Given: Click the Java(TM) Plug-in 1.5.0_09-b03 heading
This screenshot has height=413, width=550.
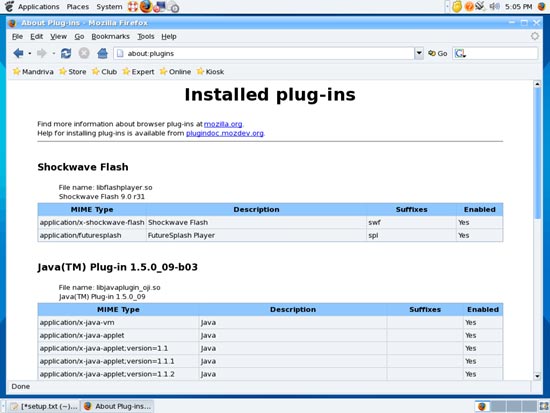Looking at the screenshot, I should (118, 267).
